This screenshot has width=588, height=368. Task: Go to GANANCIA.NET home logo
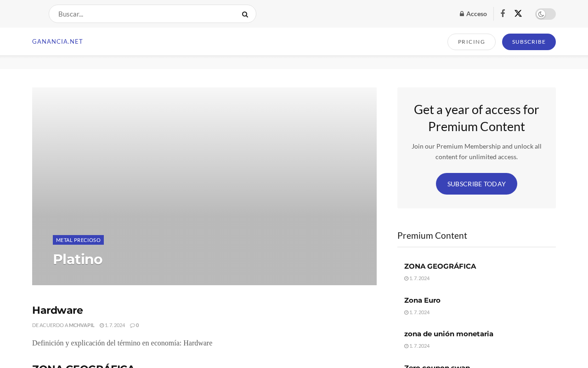pos(57,41)
